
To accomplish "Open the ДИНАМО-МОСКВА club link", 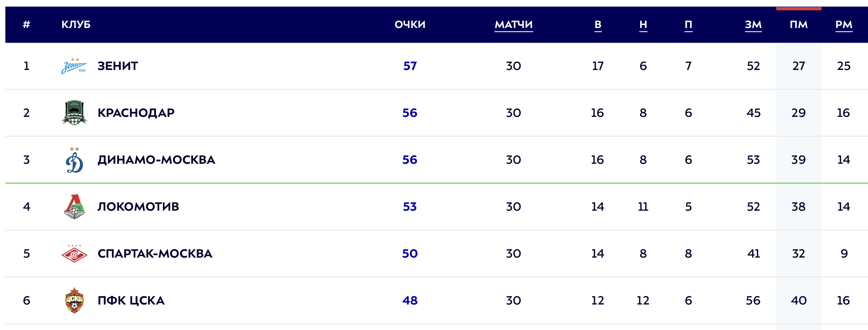I will (x=156, y=160).
